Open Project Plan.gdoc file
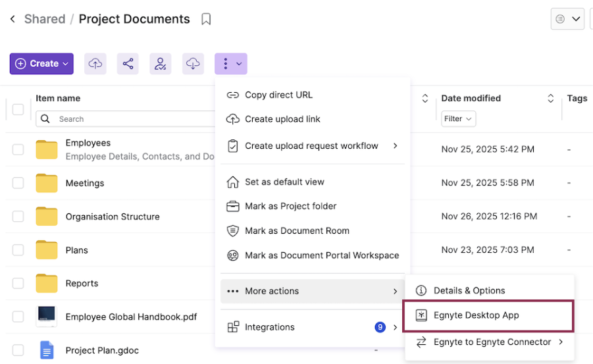This screenshot has width=593, height=364. coord(102,350)
